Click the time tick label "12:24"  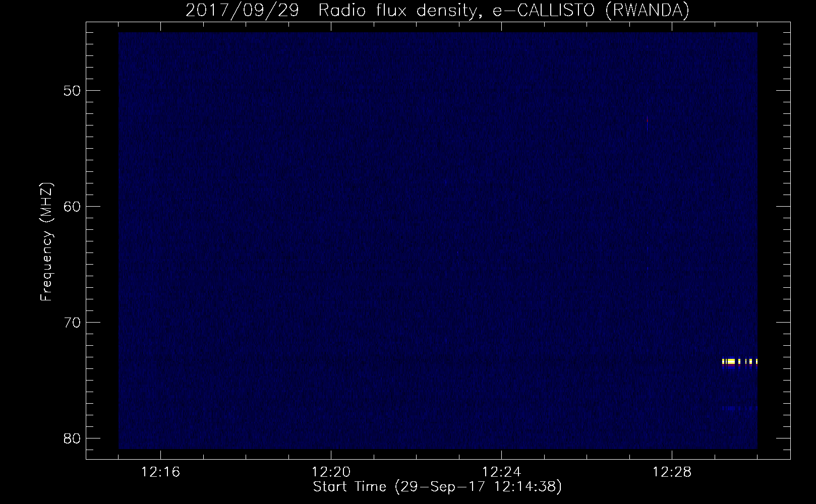click(x=502, y=473)
